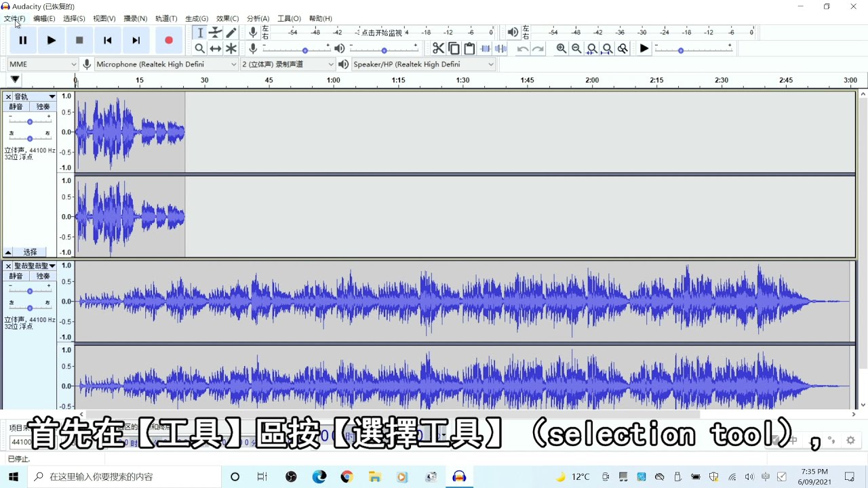Click the Silence audio selection icon
Screen dimensions: 868x488
[x=501, y=48]
